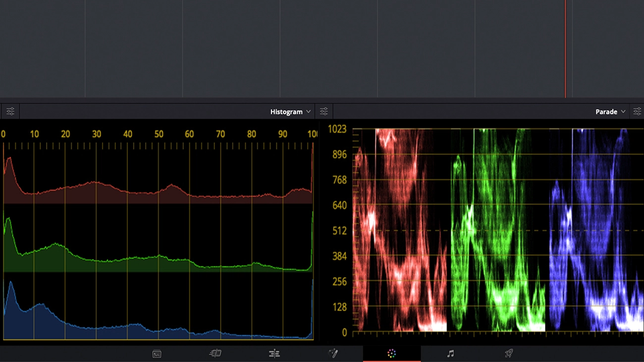The width and height of the screenshot is (644, 362).
Task: Click the 1023 label on parade scale
Action: [337, 129]
